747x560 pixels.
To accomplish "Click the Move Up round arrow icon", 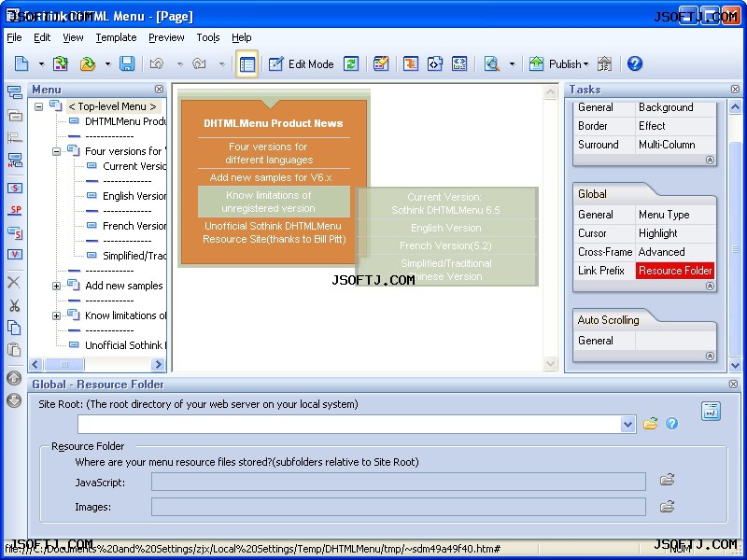I will [x=14, y=378].
